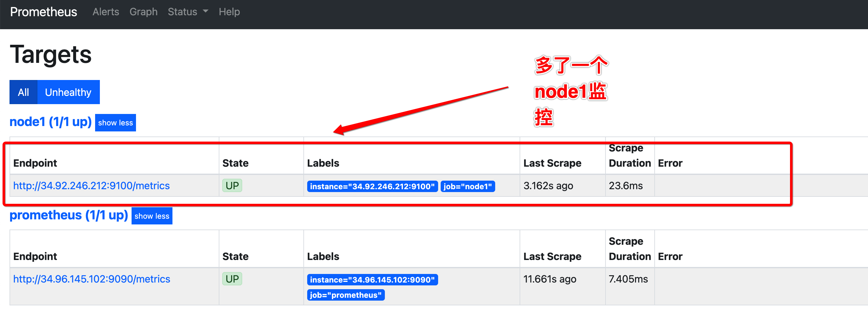Screen dimensions: 868x313
Task: Open the 34.96.145.102:9090 metrics endpoint
Action: click(92, 279)
